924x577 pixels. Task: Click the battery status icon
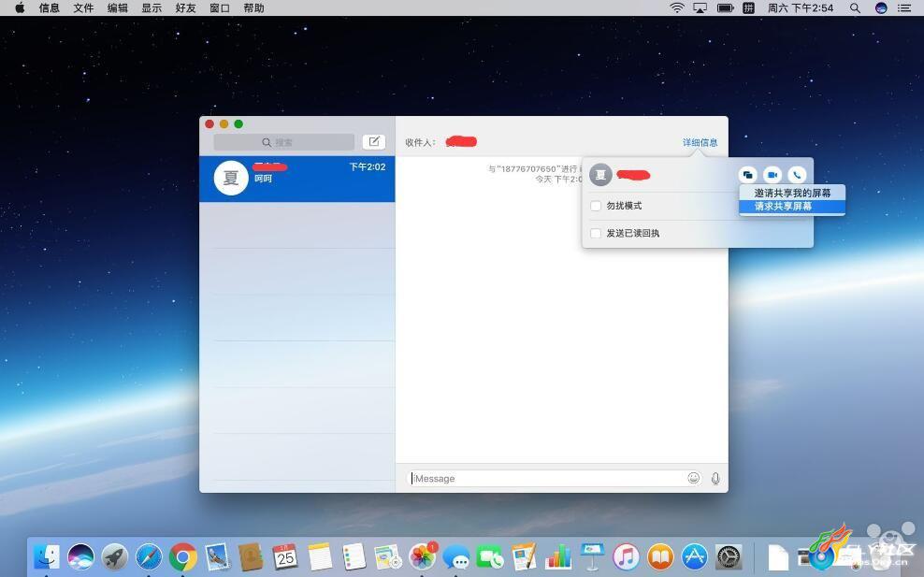(725, 7)
